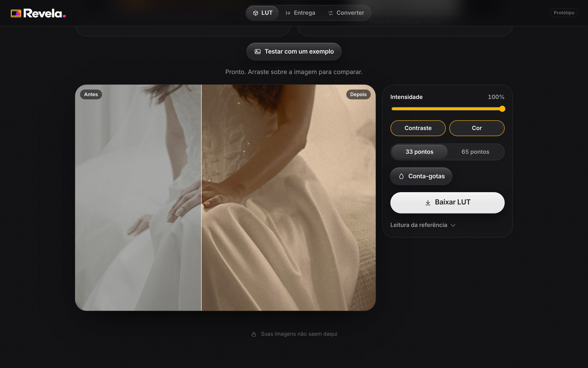Click the Depois label on the preview

point(358,94)
